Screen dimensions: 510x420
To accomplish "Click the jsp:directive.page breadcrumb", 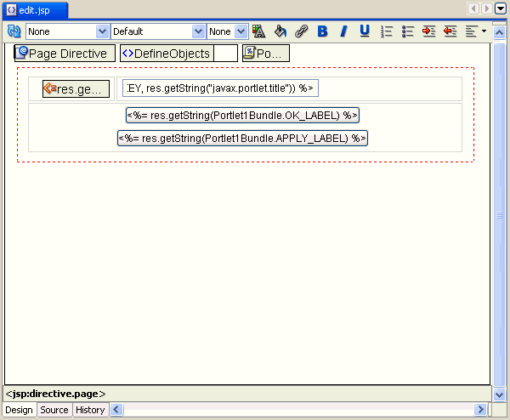I will (x=55, y=394).
